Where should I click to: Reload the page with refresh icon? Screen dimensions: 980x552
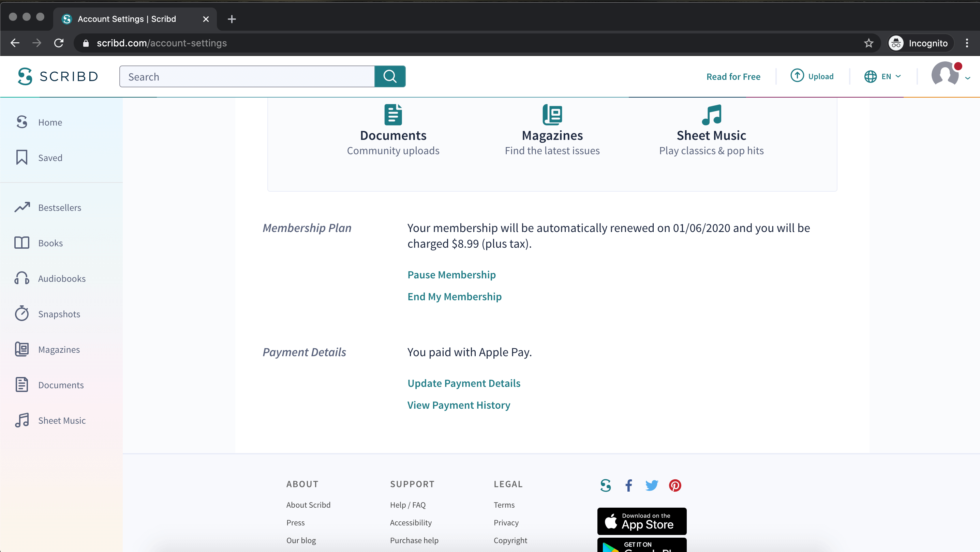(x=59, y=43)
